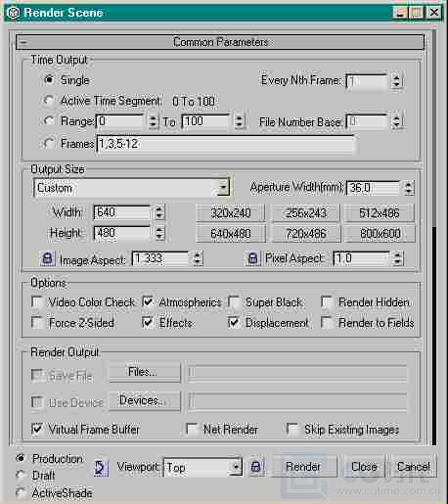The height and width of the screenshot is (504, 448).
Task: Click the Height value field
Action: pyautogui.click(x=121, y=233)
